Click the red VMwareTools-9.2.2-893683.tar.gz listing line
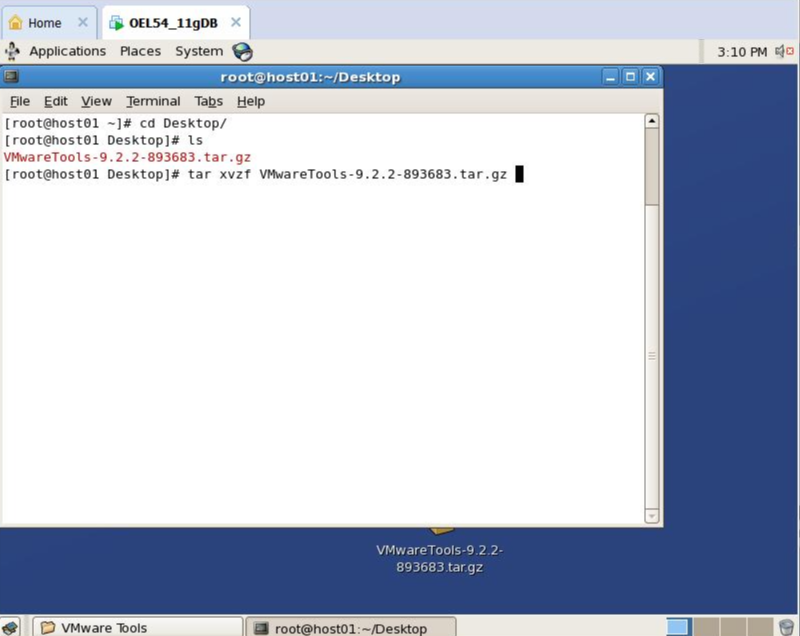 (127, 157)
